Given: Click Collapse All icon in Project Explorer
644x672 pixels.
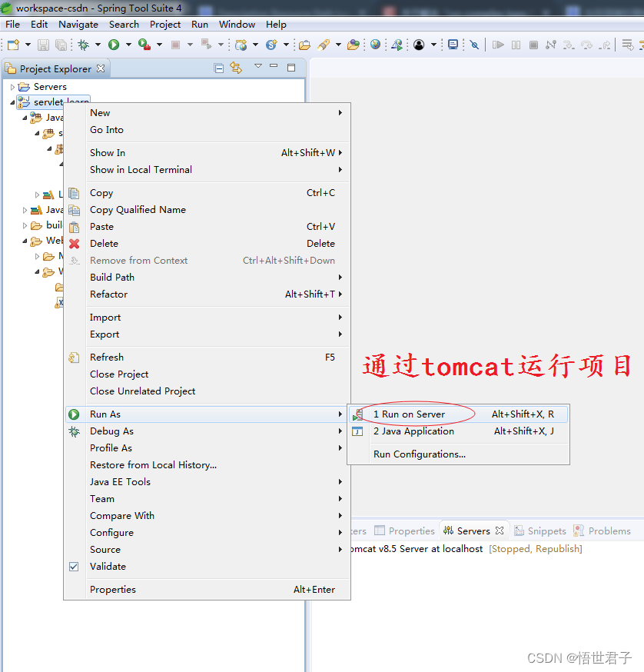Looking at the screenshot, I should [x=218, y=68].
